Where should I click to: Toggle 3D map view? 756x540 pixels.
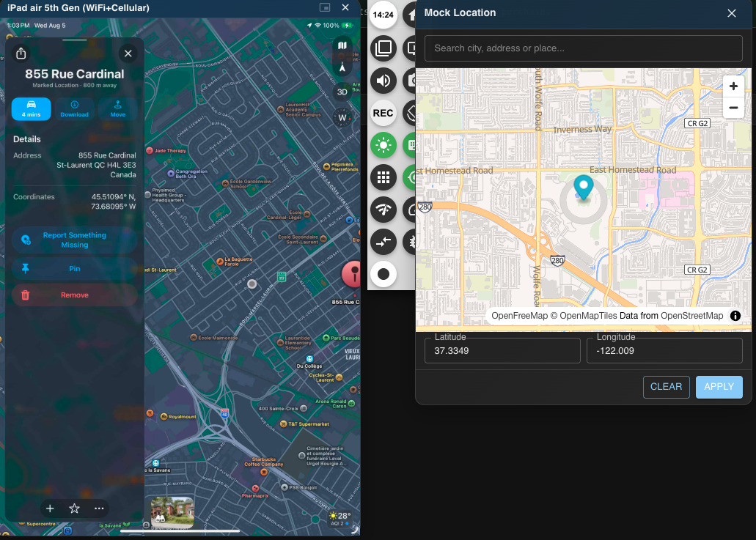point(342,92)
